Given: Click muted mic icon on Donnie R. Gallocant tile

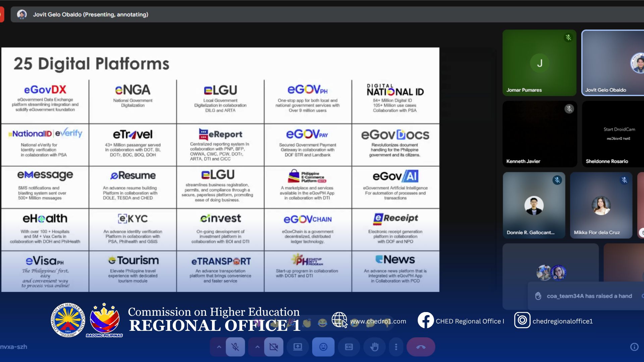Looking at the screenshot, I should (x=557, y=180).
